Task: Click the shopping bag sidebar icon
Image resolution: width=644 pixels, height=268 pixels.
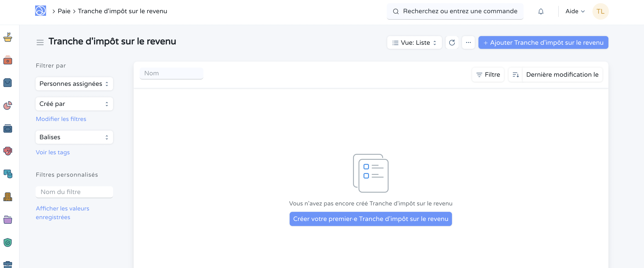Action: click(x=8, y=83)
